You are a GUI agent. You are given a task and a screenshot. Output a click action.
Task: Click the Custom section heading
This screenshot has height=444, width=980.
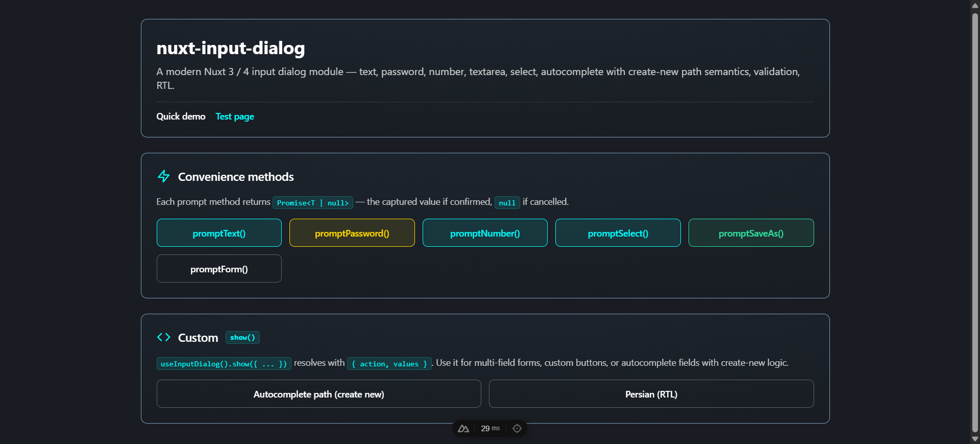coord(198,338)
